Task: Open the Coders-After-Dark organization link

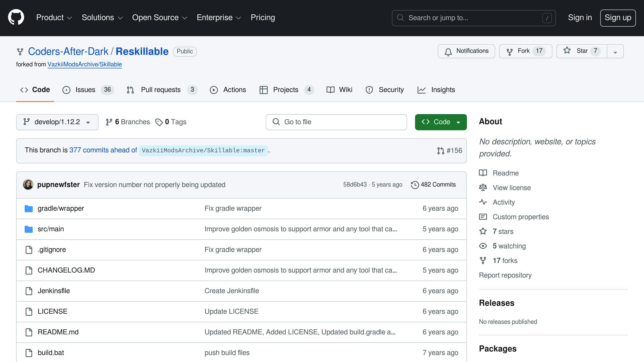Action: click(68, 52)
